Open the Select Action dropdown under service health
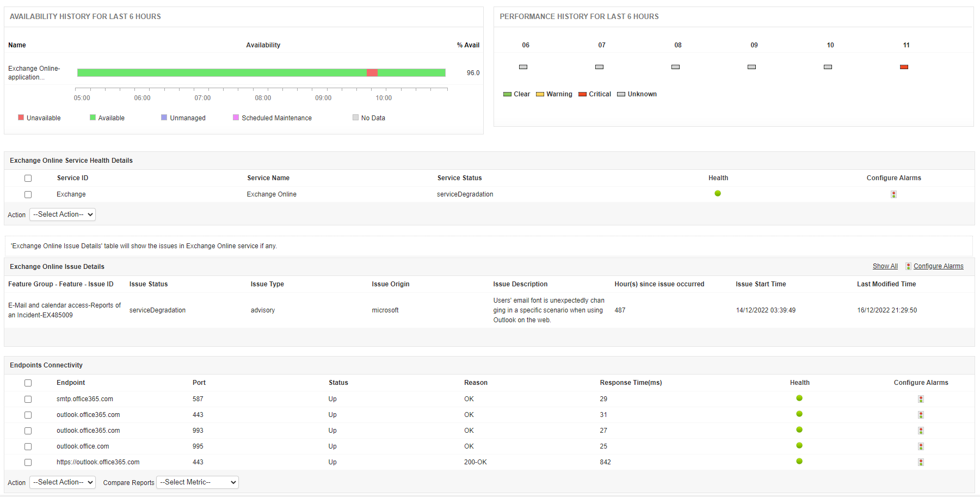Image resolution: width=980 pixels, height=497 pixels. pos(62,214)
